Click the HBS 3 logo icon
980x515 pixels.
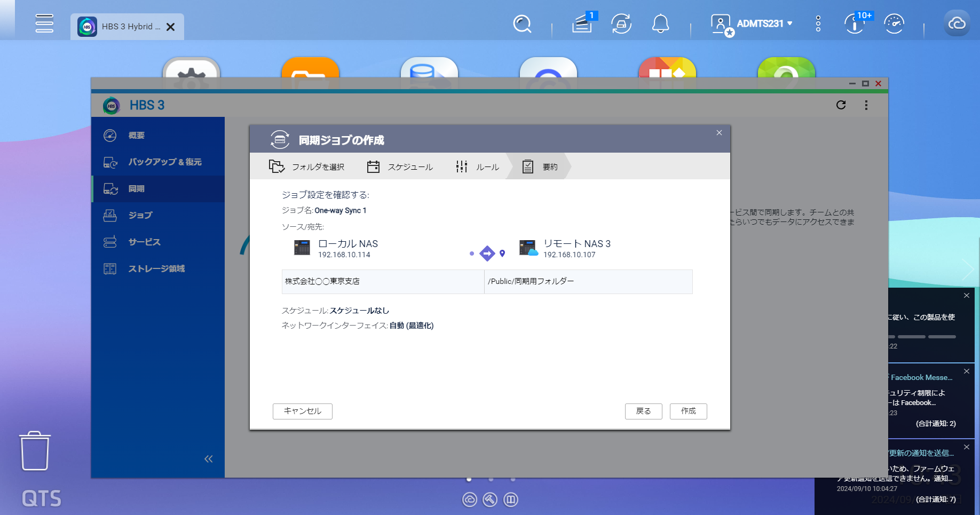tap(112, 106)
